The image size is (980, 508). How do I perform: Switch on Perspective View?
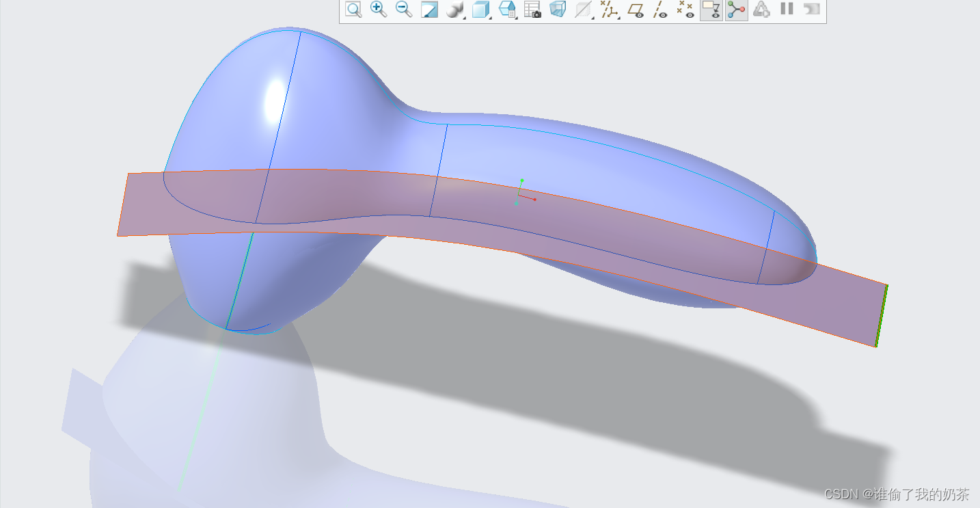point(558,10)
